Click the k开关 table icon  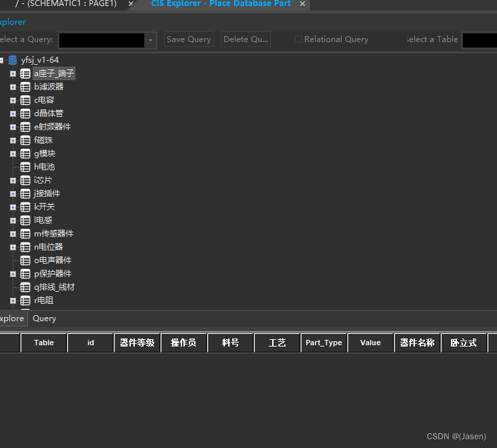click(25, 207)
